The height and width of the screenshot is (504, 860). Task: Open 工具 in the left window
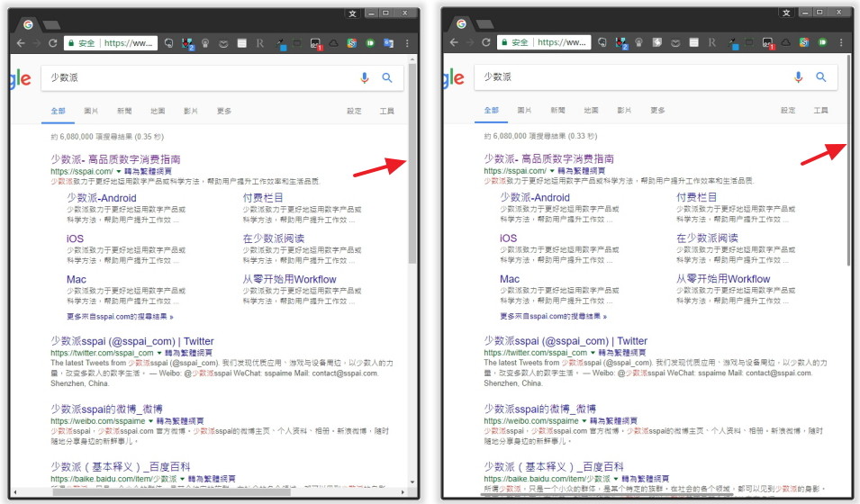(x=387, y=112)
